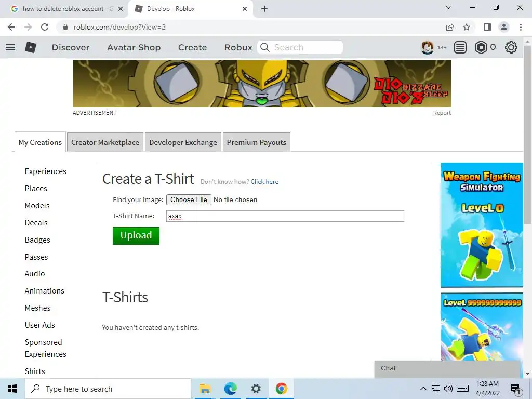Report the banner advertisement

click(x=442, y=113)
